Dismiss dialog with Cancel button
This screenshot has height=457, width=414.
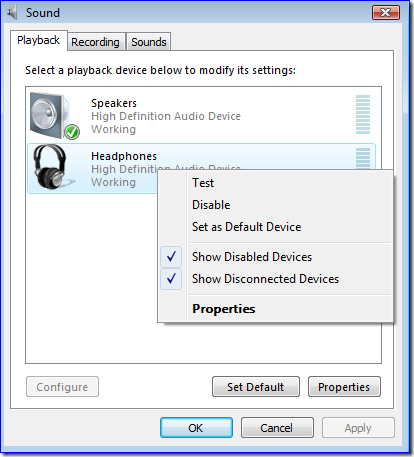277,428
